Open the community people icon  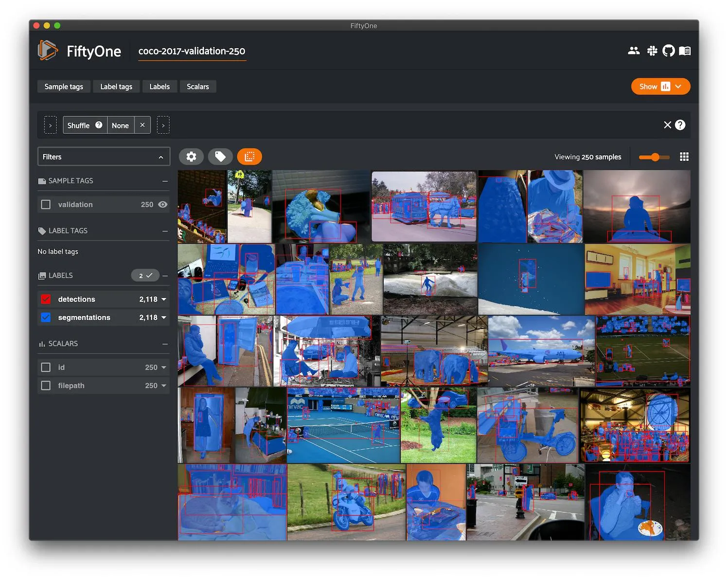click(634, 51)
